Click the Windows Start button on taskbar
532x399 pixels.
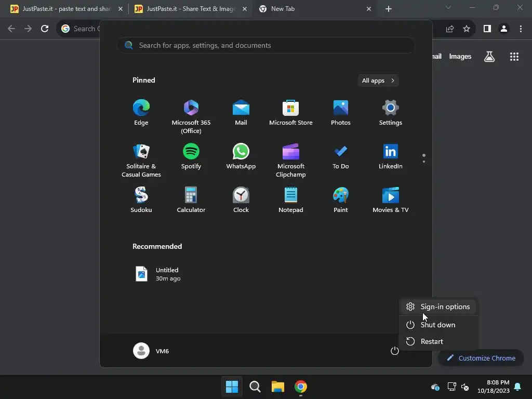pyautogui.click(x=232, y=387)
